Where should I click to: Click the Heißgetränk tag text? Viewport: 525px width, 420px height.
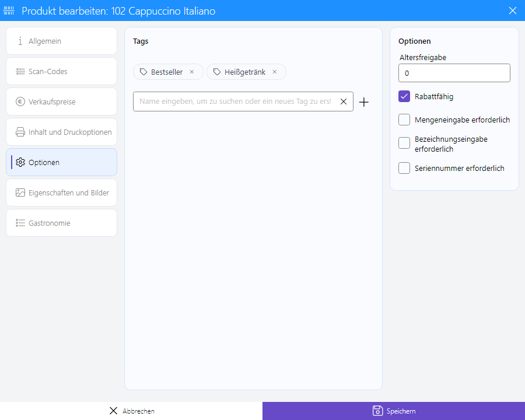point(245,72)
